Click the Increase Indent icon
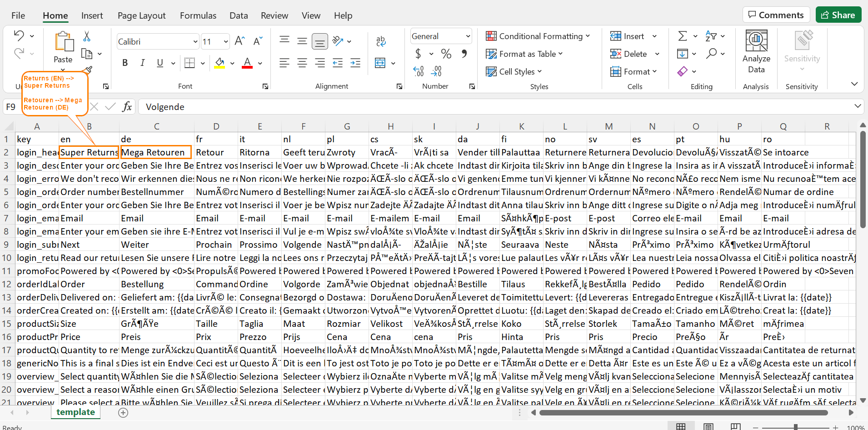 pyautogui.click(x=355, y=63)
